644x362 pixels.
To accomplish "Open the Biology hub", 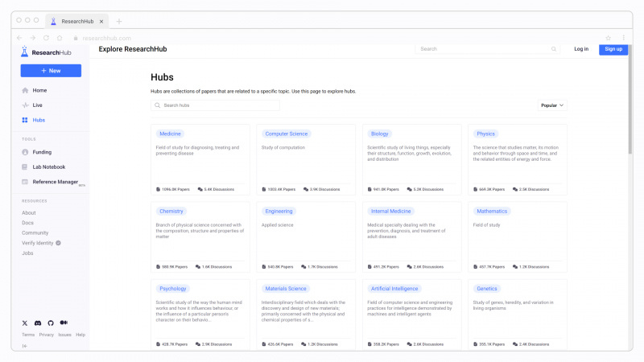I will [x=379, y=134].
